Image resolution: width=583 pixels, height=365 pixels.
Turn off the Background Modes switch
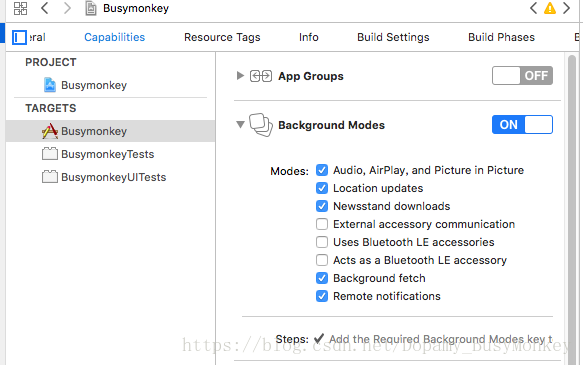[x=522, y=125]
